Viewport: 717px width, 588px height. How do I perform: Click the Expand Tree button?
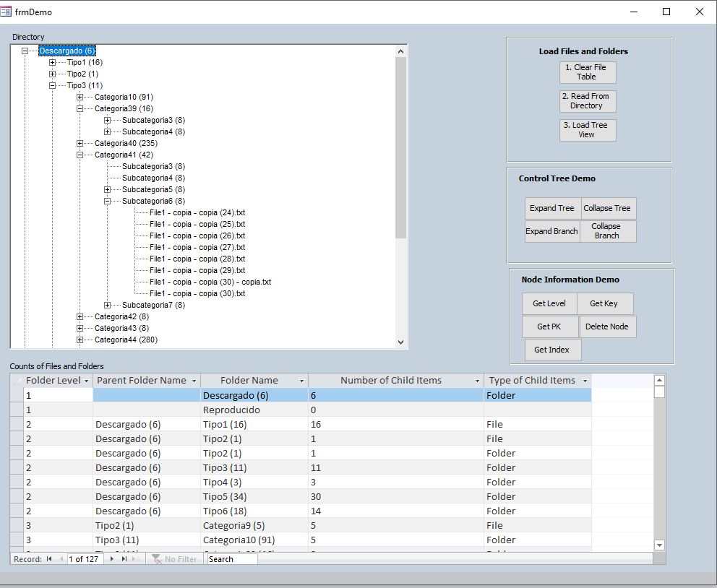click(552, 208)
